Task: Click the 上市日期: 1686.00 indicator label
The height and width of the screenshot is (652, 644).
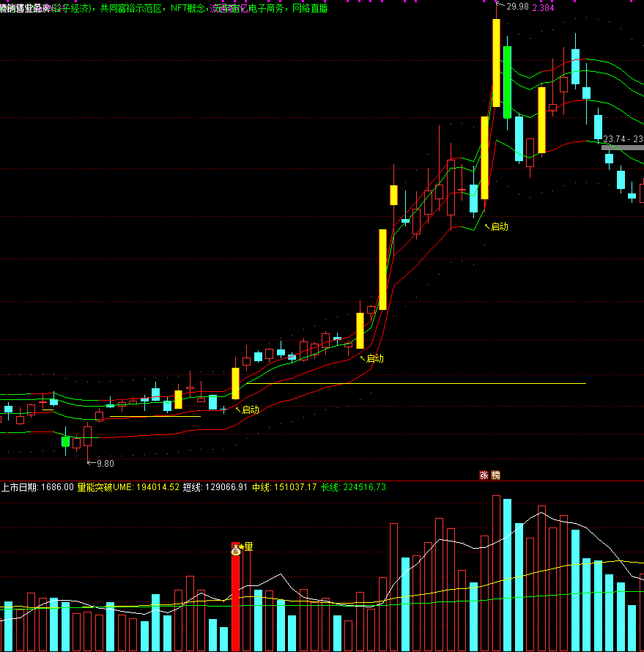Action: (37, 487)
